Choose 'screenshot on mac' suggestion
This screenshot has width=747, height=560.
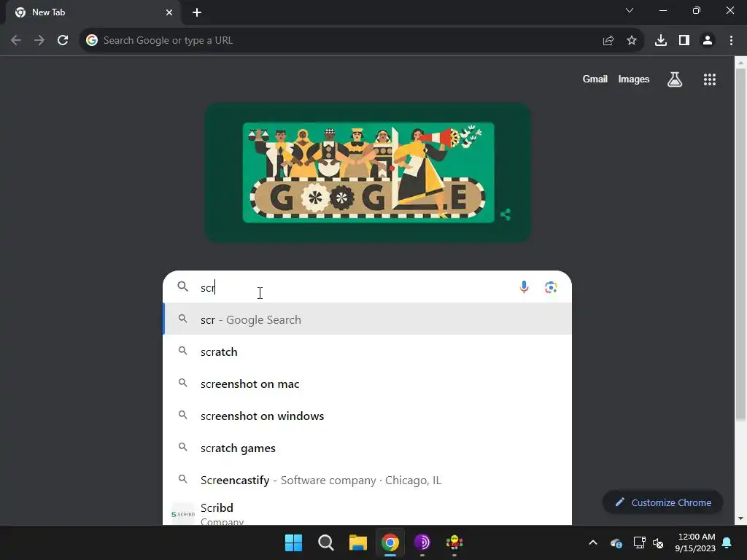click(x=368, y=384)
